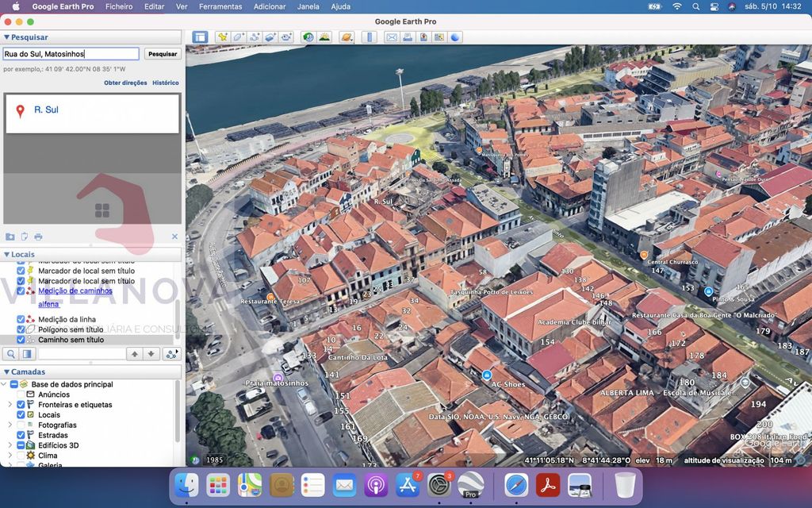The height and width of the screenshot is (508, 812).
Task: Move item up with the up arrow
Action: point(135,354)
